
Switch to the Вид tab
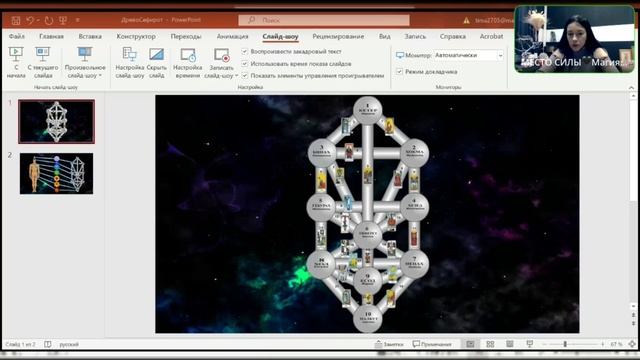tap(384, 36)
